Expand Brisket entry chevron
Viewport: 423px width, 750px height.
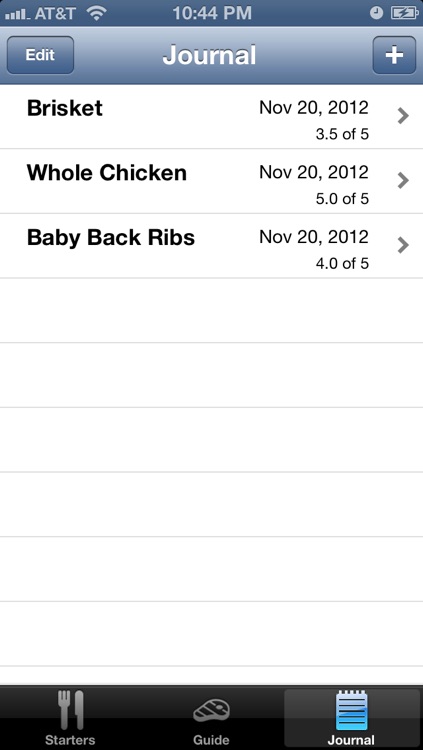point(403,116)
